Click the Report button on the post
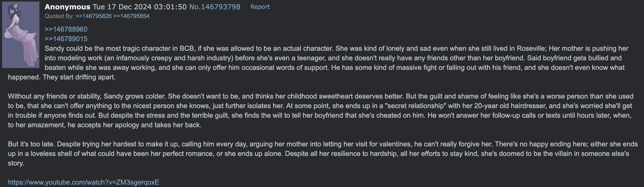The image size is (644, 187). point(260,7)
